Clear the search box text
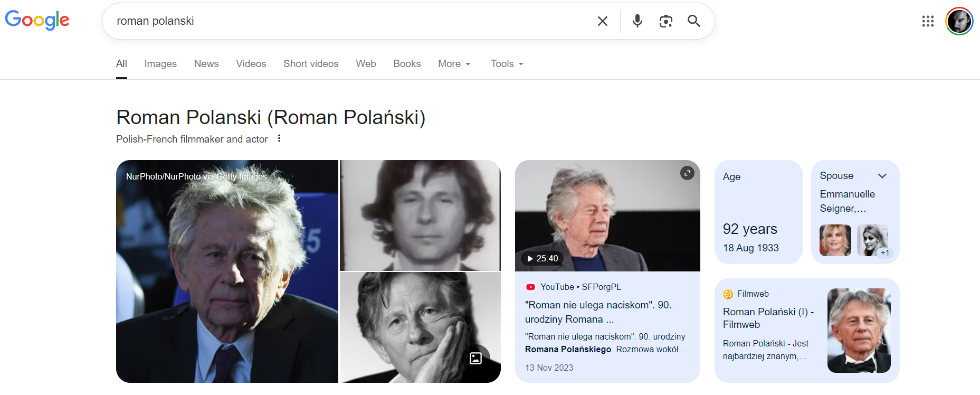This screenshot has width=980, height=395. tap(602, 21)
